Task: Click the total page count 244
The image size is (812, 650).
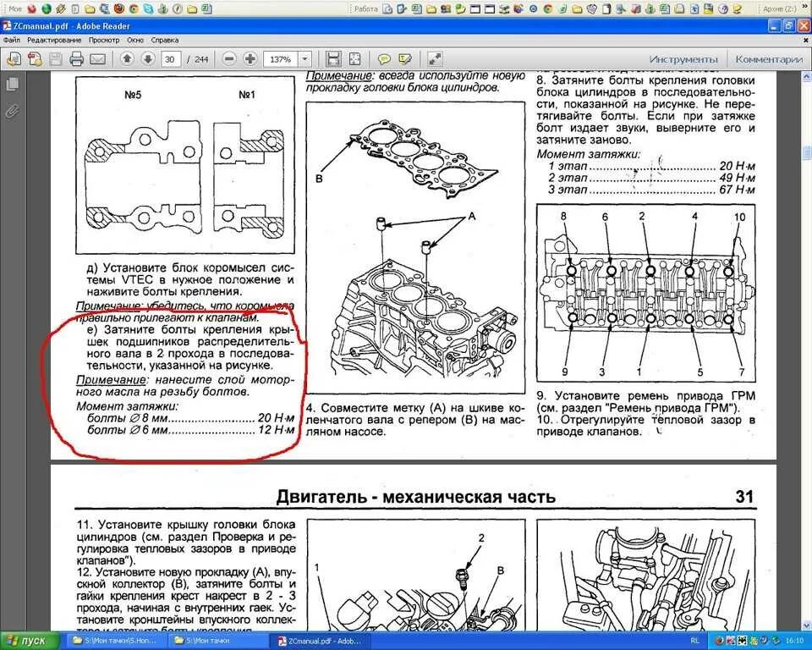Action: click(x=201, y=59)
